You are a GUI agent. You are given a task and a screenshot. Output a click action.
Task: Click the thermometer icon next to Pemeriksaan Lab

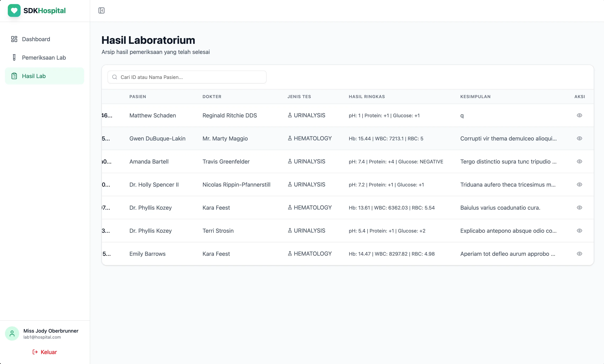14,57
